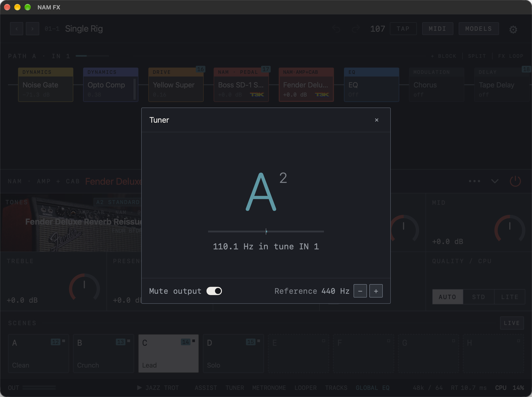Select STD quality mode
The width and height of the screenshot is (532, 397).
(479, 297)
